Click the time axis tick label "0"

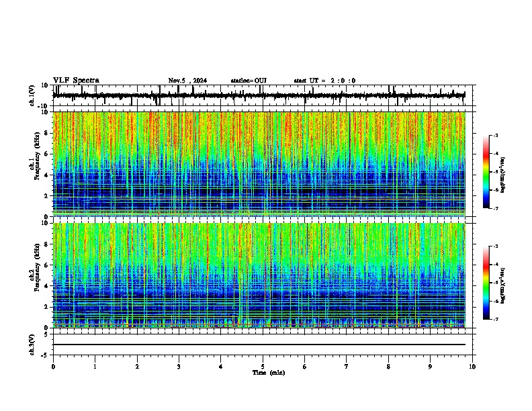coord(53,367)
